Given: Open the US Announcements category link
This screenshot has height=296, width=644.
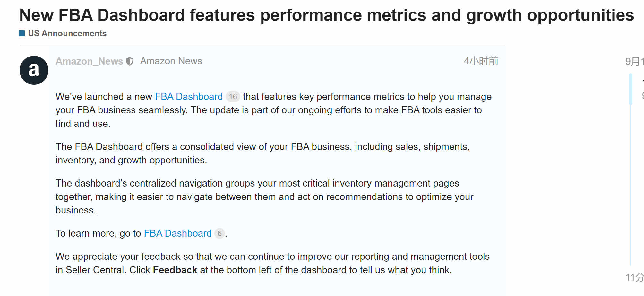Looking at the screenshot, I should (x=67, y=33).
